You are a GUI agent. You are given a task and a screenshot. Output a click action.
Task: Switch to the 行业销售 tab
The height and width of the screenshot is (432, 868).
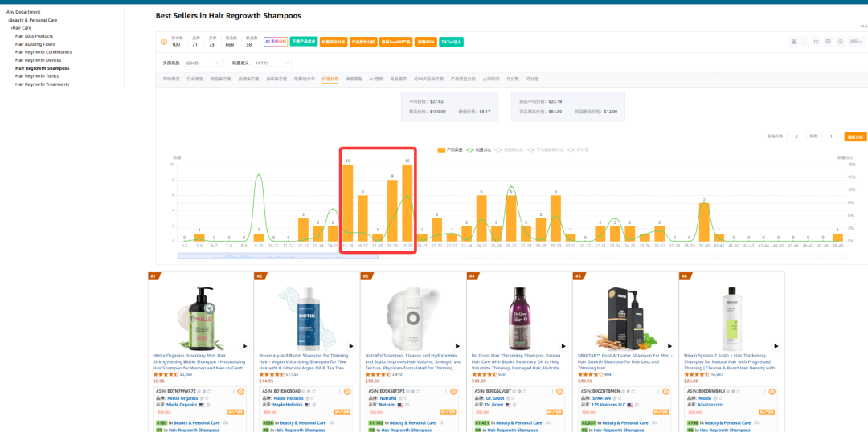[194, 79]
